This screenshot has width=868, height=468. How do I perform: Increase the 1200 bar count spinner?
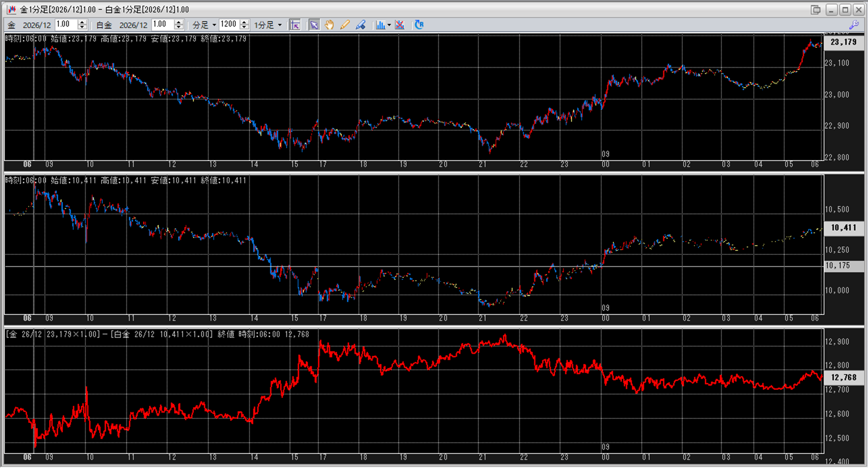click(x=244, y=22)
